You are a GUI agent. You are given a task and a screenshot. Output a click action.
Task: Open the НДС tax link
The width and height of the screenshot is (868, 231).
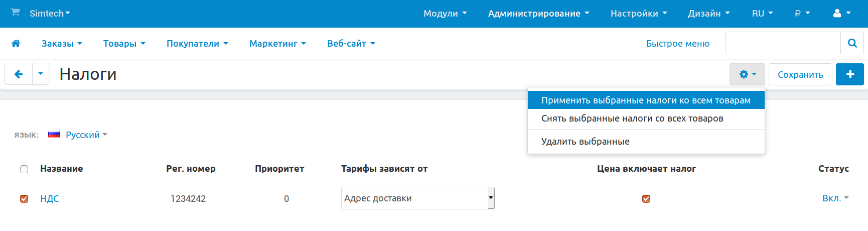pyautogui.click(x=50, y=199)
